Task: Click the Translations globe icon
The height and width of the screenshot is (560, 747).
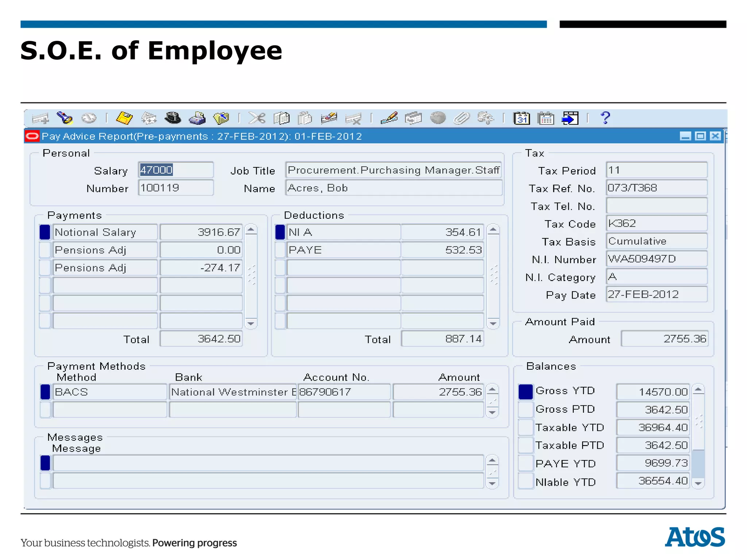Action: click(438, 118)
